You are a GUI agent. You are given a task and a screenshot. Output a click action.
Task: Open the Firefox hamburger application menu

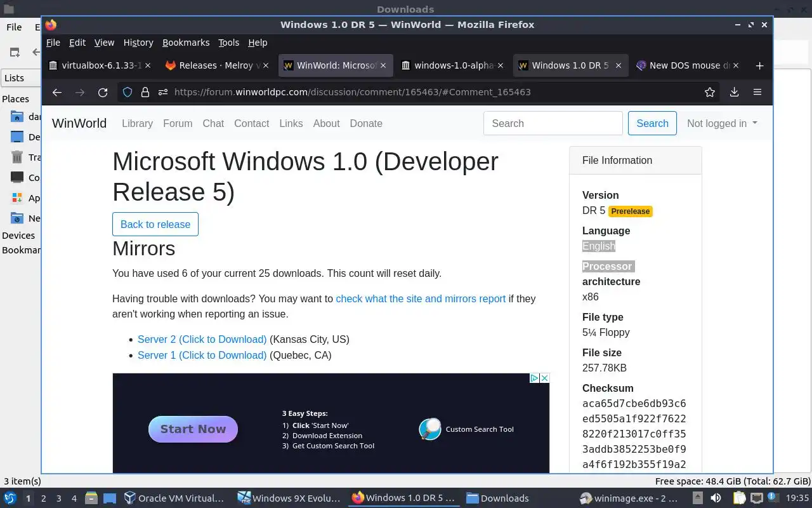[757, 92]
